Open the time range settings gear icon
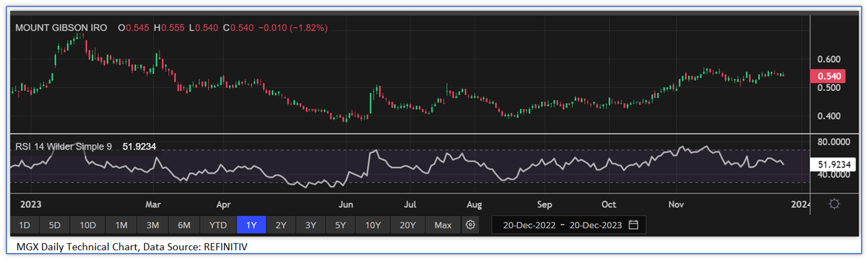 [x=470, y=225]
